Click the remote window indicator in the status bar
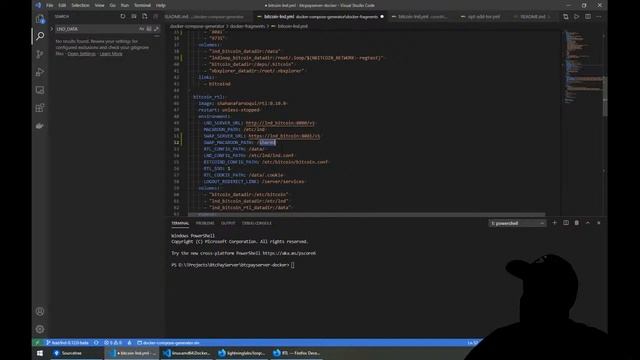640x360 pixels. pyautogui.click(x=37, y=342)
